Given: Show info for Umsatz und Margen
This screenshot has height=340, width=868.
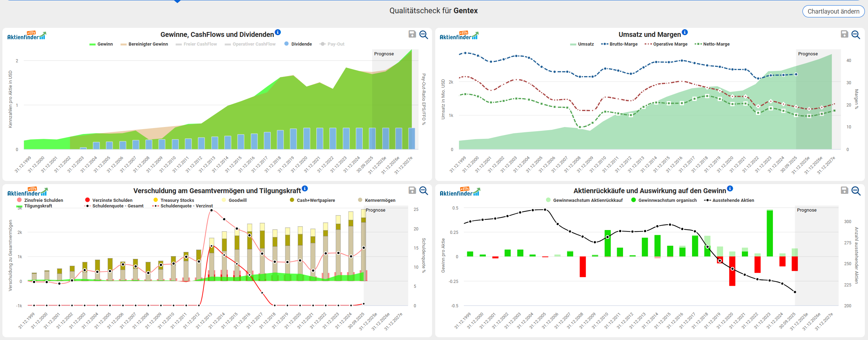Looking at the screenshot, I should point(685,32).
